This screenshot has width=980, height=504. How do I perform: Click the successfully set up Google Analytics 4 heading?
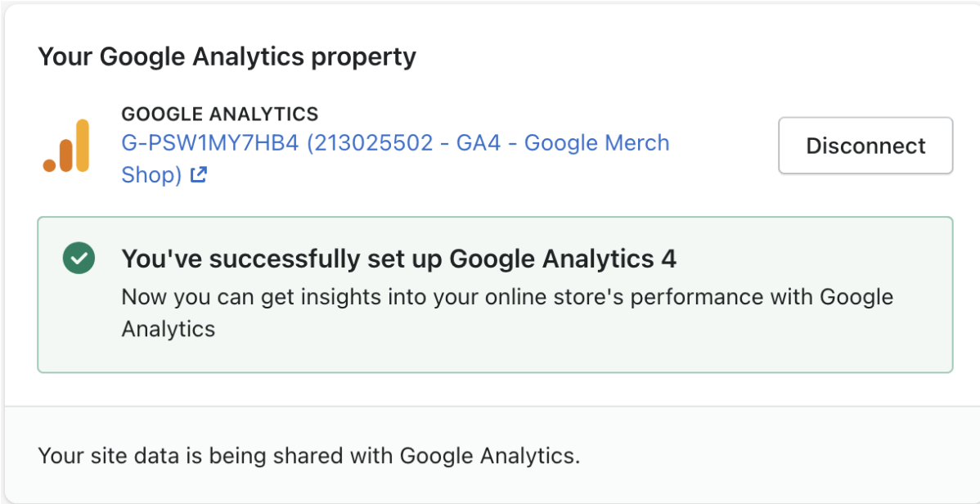tap(398, 259)
